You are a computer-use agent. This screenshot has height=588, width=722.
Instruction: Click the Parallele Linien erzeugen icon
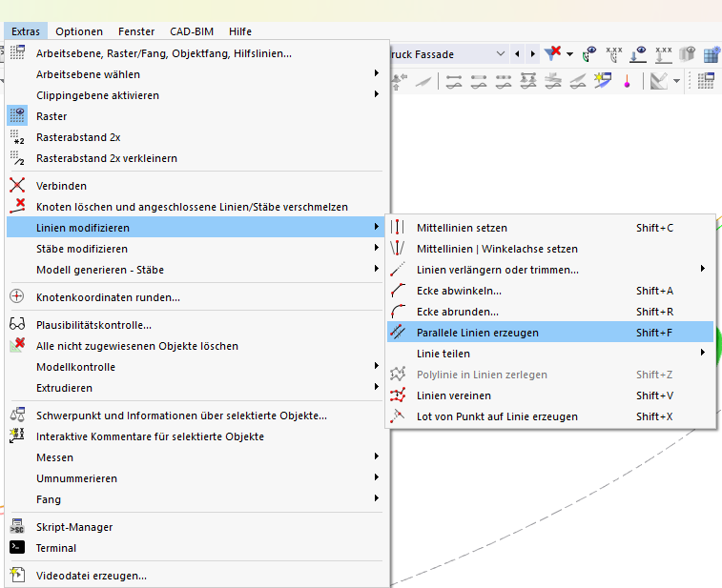397,333
